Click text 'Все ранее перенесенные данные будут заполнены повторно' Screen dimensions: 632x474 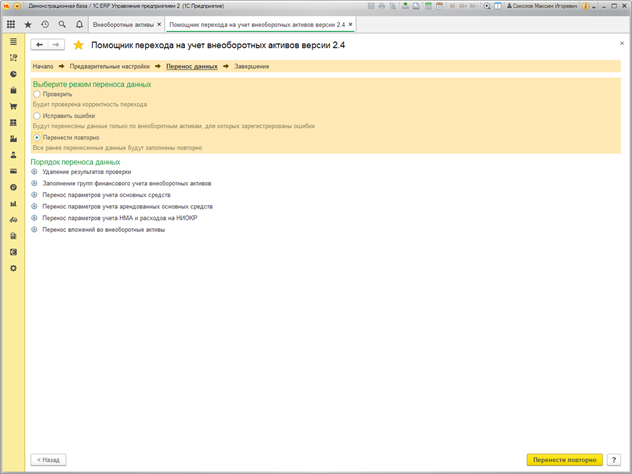point(117,148)
